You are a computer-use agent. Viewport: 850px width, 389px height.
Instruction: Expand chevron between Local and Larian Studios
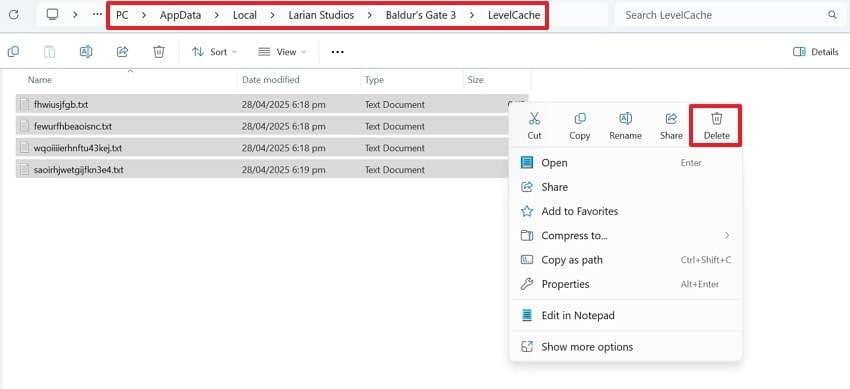tap(273, 15)
